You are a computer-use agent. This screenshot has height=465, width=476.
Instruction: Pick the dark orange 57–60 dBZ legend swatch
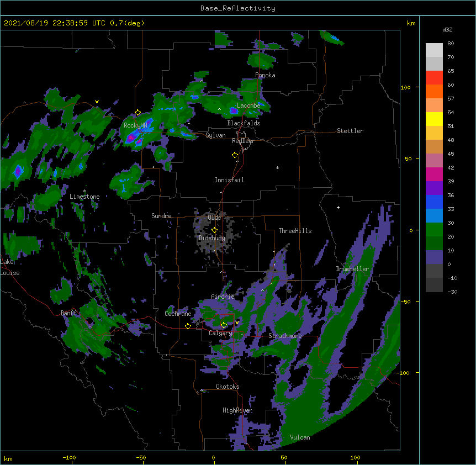click(434, 91)
